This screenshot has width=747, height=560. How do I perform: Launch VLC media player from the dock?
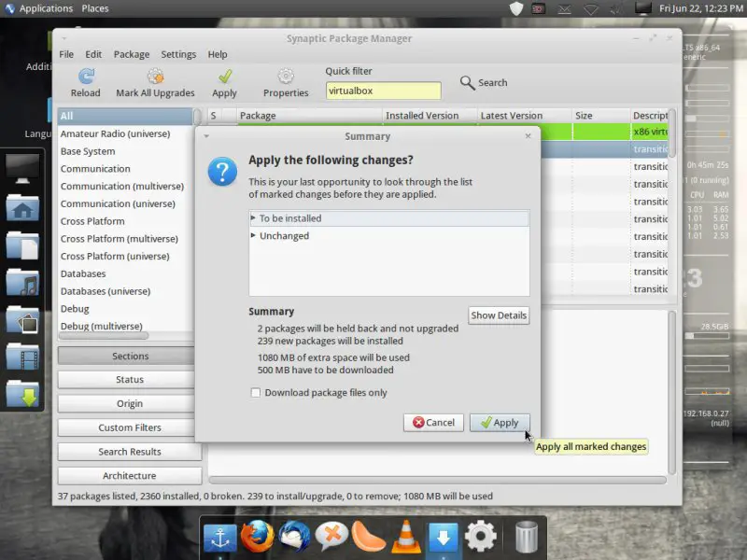(406, 537)
